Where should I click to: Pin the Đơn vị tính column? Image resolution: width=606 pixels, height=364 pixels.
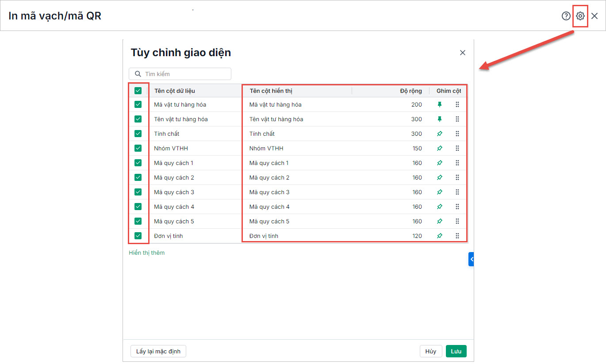point(440,236)
